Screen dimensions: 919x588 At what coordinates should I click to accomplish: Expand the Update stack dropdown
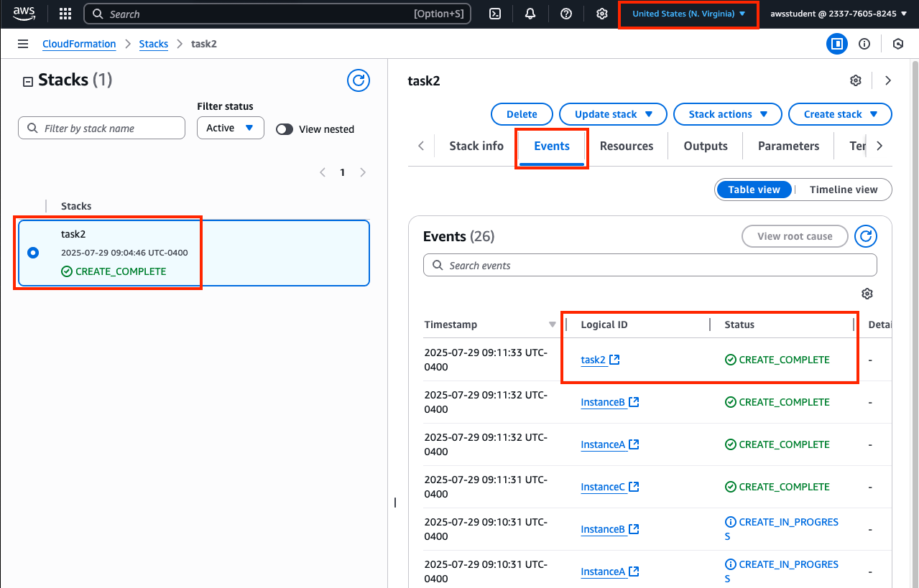pyautogui.click(x=613, y=114)
